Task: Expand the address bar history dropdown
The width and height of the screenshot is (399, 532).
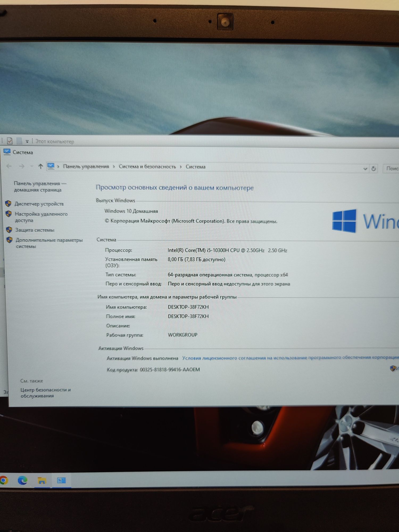Action: (365, 169)
